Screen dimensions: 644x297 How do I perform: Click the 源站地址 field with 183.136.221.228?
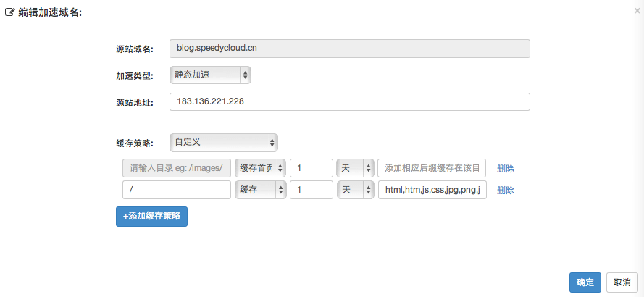tap(349, 102)
